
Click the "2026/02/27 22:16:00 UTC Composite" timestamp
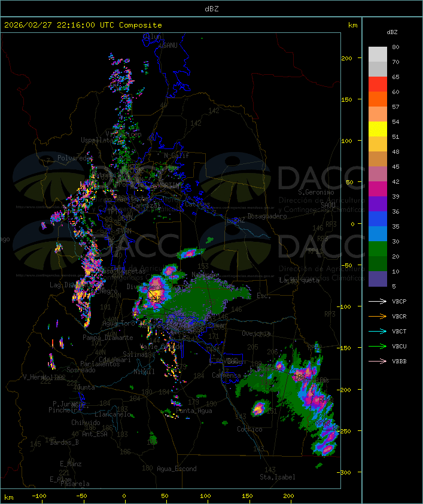[x=83, y=25]
